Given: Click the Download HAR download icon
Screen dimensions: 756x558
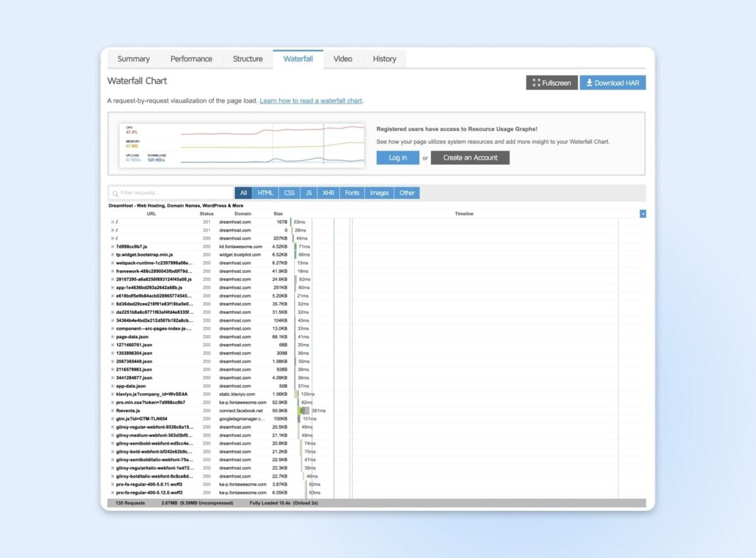Looking at the screenshot, I should 590,83.
